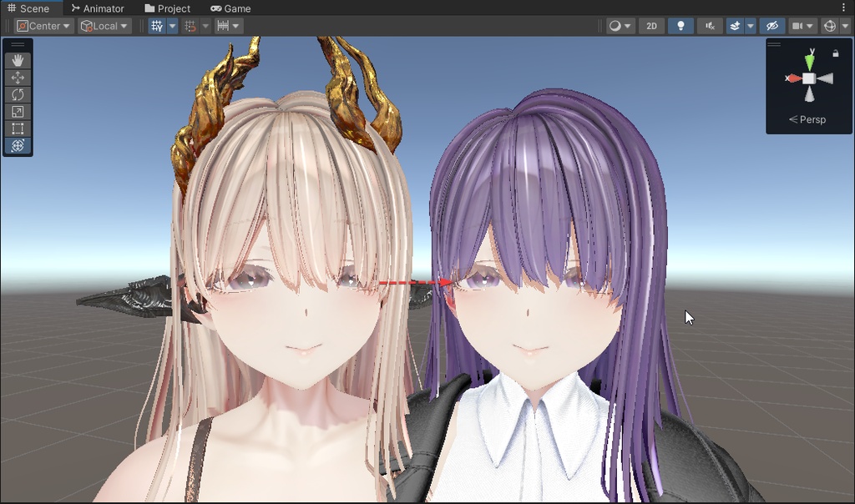Image resolution: width=855 pixels, height=504 pixels.
Task: Expand grid snapping settings arrow
Action: point(205,26)
